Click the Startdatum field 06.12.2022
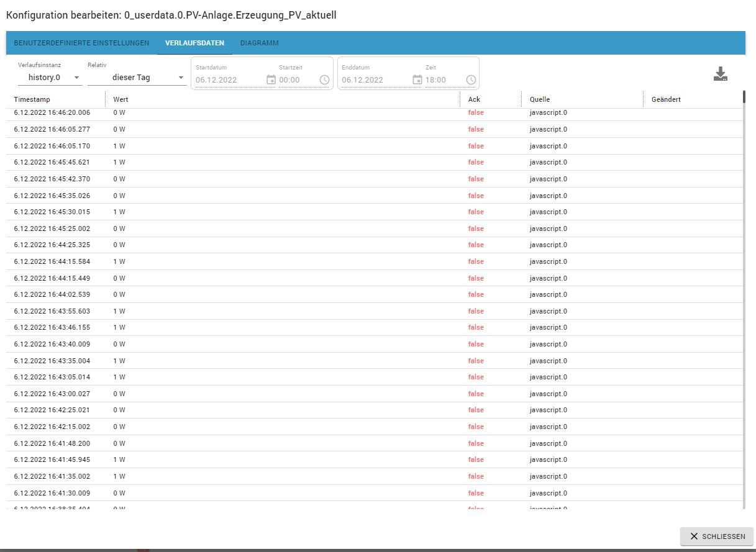Image resolution: width=756 pixels, height=552 pixels. click(x=229, y=79)
